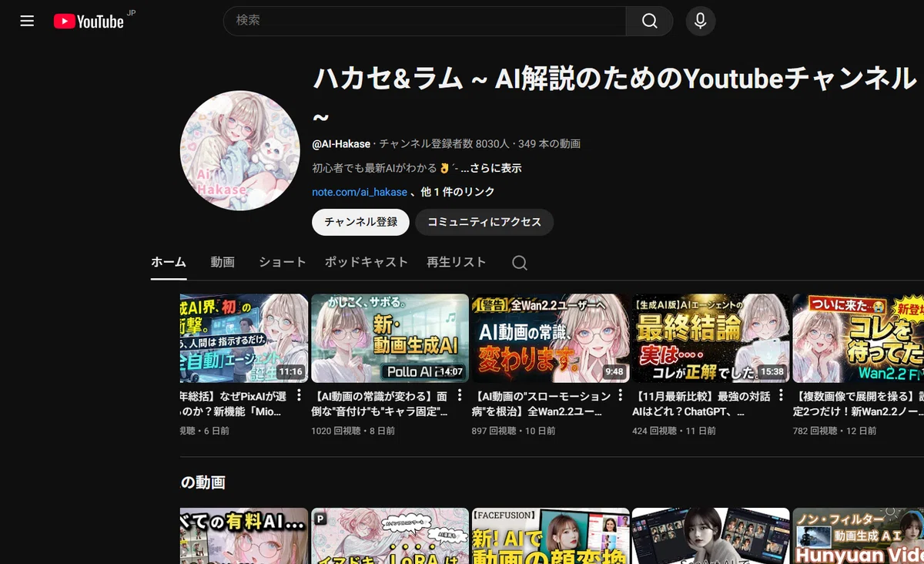Switch to the 動画 tab
This screenshot has width=924, height=564.
[223, 262]
